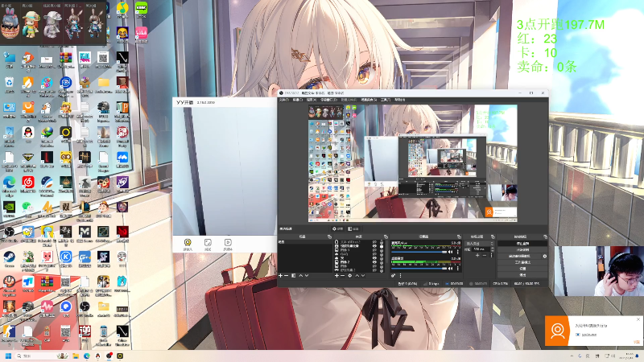This screenshot has height=362, width=644.
Task: Toggle visibility eye of first source row
Action: [375, 242]
